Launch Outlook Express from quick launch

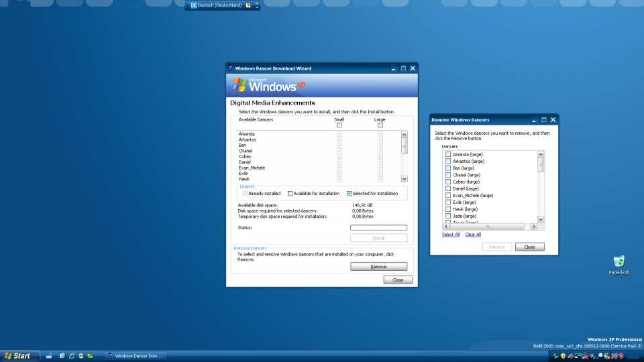pos(62,356)
